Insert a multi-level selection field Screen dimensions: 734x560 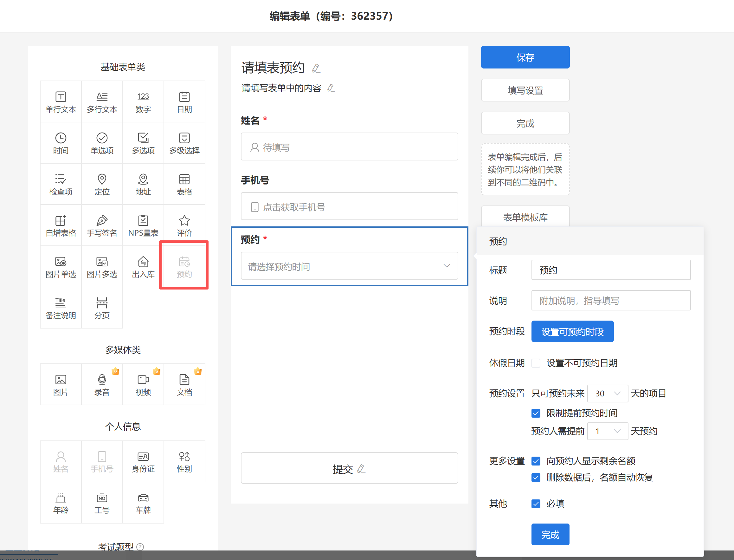184,143
